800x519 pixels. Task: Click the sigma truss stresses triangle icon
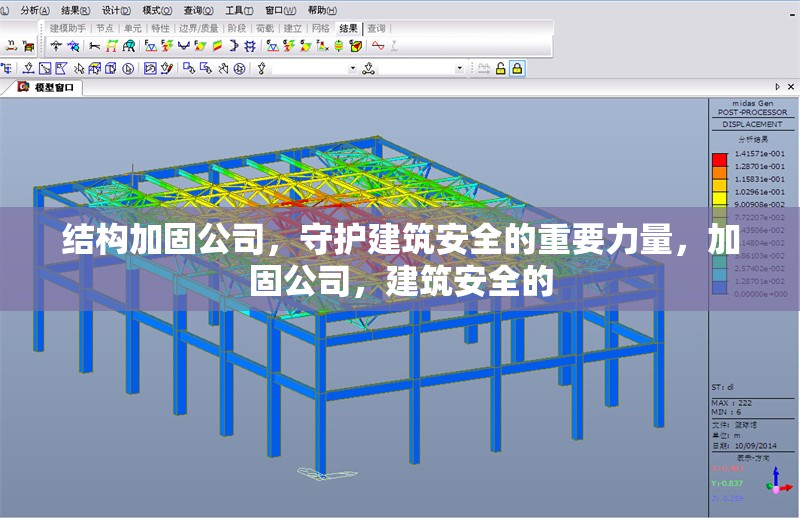272,46
